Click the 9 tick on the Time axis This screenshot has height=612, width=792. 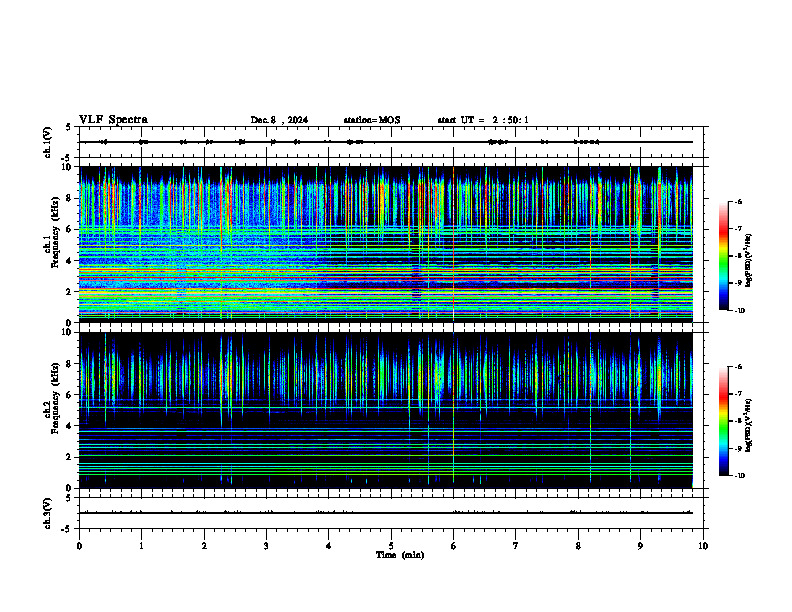640,546
